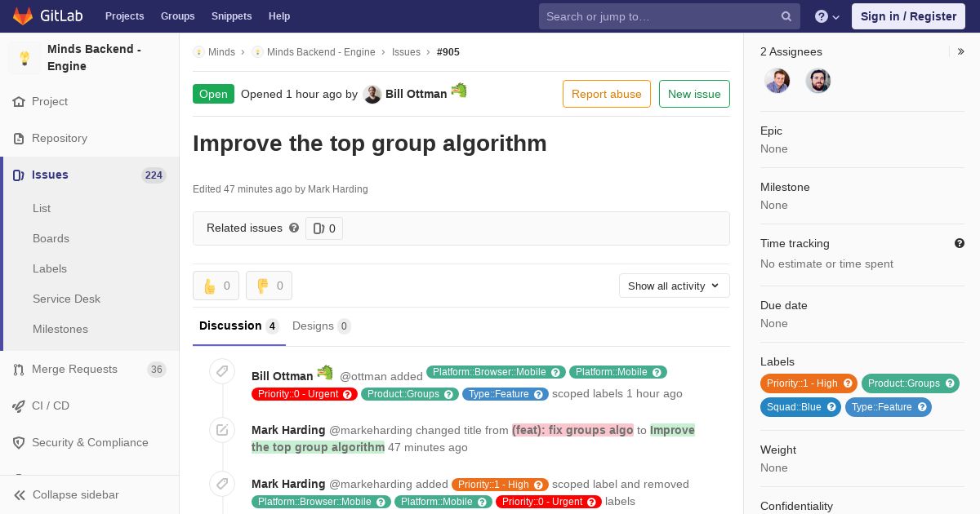Switch to the Discussion tab
Image resolution: width=980 pixels, height=514 pixels.
[239, 326]
